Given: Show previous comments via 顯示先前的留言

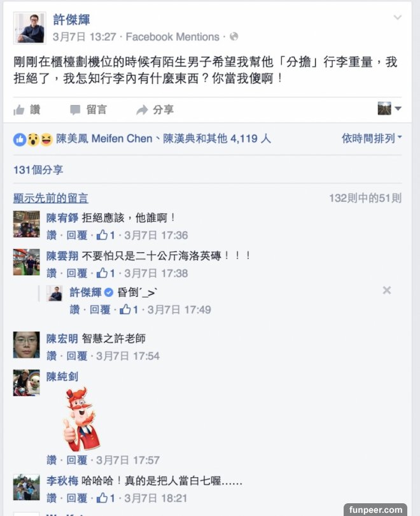Looking at the screenshot, I should (51, 198).
